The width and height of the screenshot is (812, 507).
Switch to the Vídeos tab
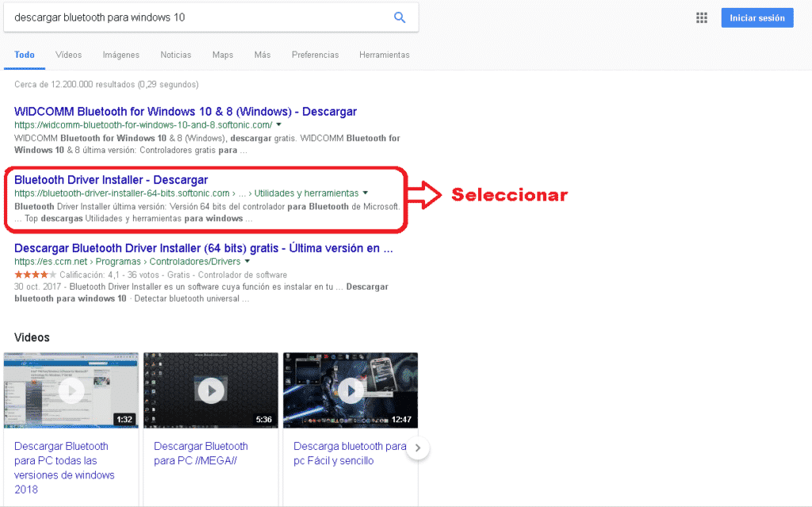[68, 55]
